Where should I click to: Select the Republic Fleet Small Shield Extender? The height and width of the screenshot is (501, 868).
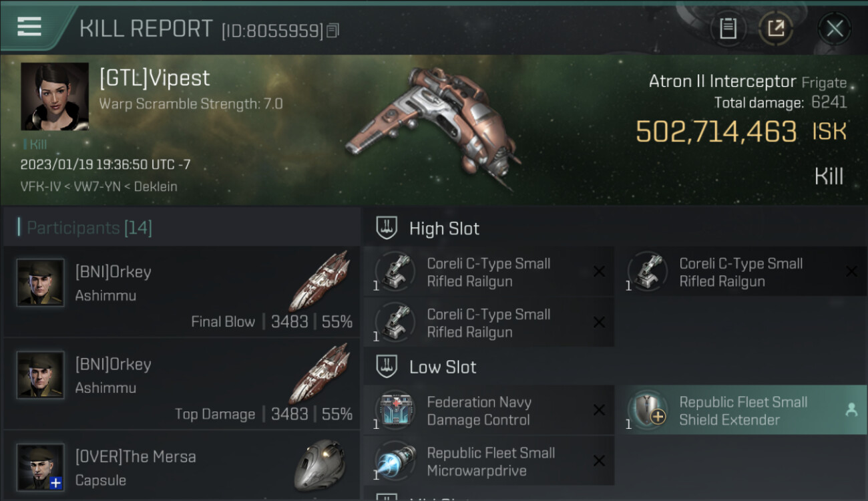742,410
